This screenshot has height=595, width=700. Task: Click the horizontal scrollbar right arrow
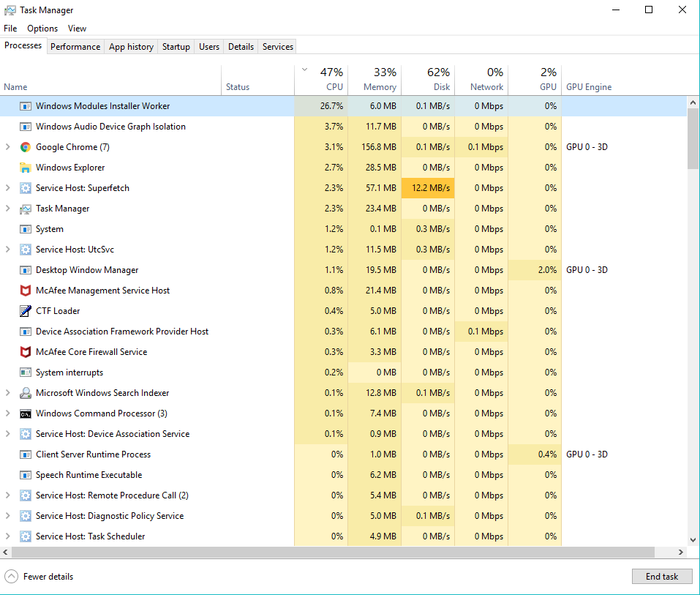pyautogui.click(x=681, y=552)
